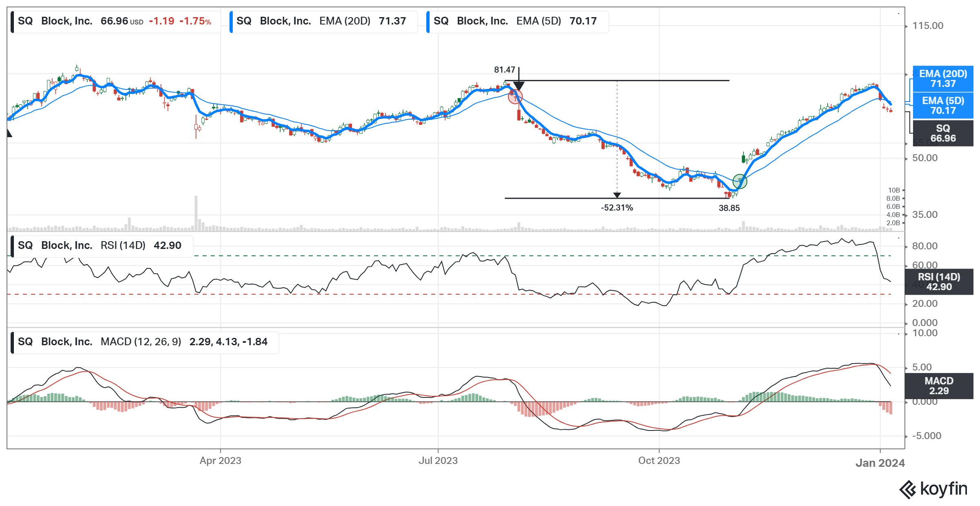Click the green circle buy marker

click(739, 181)
